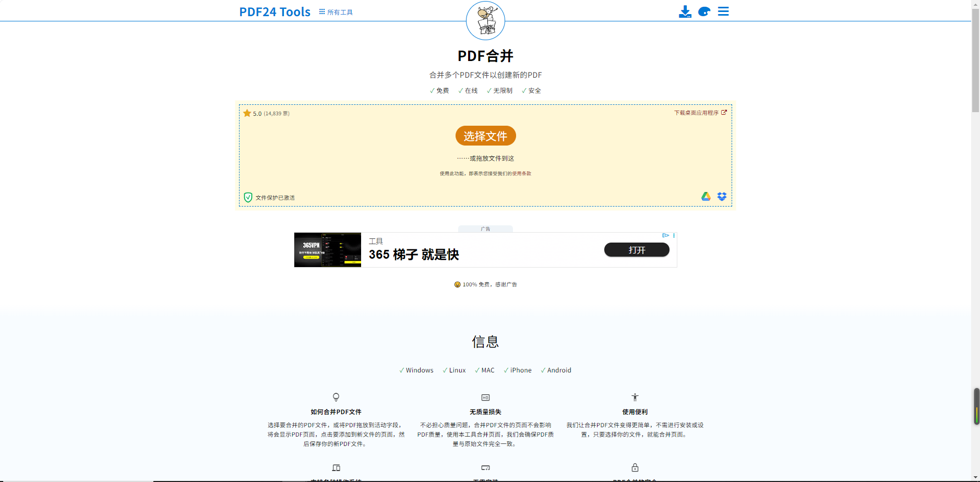This screenshot has width=980, height=482.
Task: Click the 打开 button in the ad
Action: click(636, 250)
